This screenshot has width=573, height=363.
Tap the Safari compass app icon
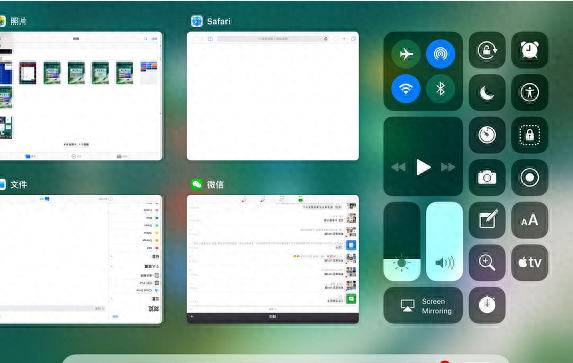click(197, 21)
